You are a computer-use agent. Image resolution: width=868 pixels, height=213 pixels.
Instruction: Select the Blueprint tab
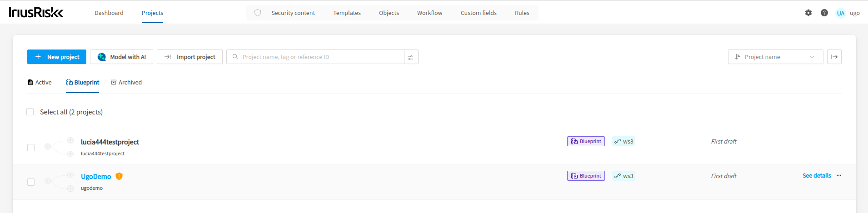coord(82,82)
